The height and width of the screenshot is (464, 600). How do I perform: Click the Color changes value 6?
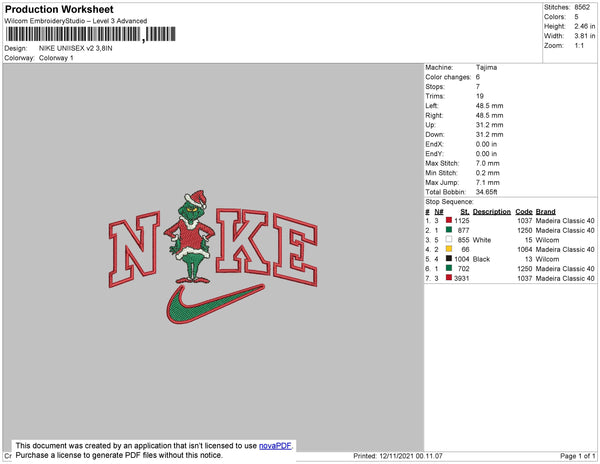click(x=478, y=77)
